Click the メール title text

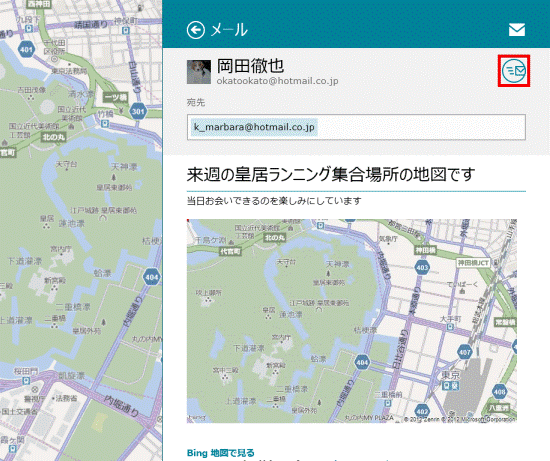[229, 30]
